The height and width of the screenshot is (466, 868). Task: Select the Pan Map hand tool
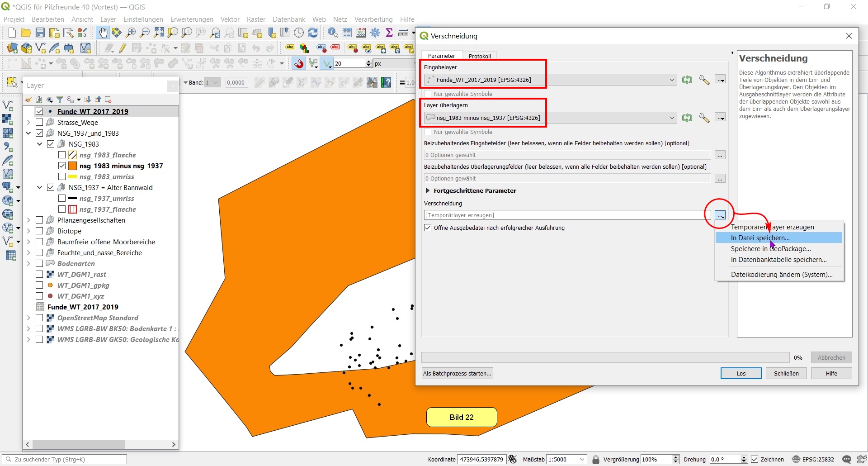point(103,33)
